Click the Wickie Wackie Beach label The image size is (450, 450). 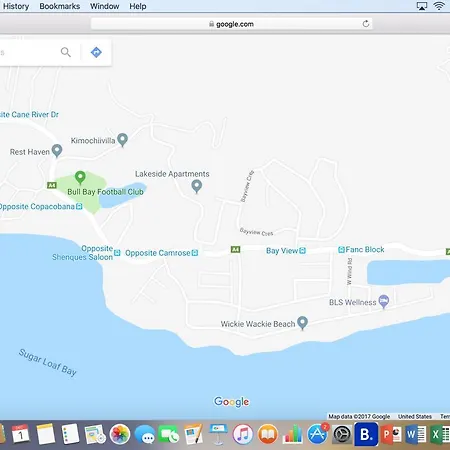point(258,324)
